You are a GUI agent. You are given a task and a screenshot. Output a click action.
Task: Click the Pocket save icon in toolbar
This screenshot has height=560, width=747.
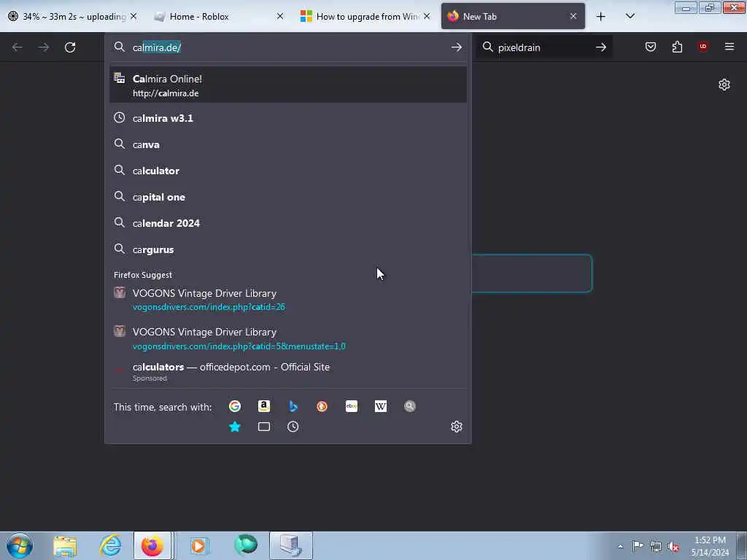click(x=651, y=47)
